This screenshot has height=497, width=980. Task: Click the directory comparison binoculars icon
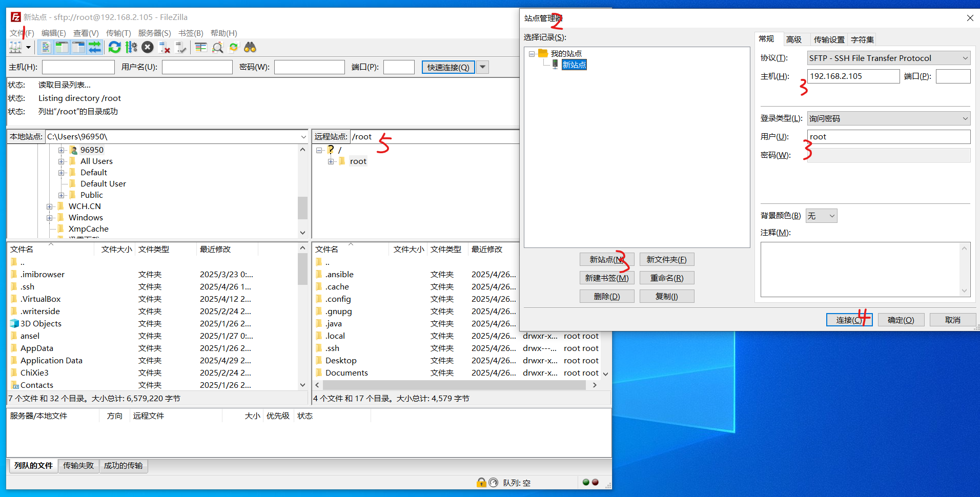click(x=250, y=47)
